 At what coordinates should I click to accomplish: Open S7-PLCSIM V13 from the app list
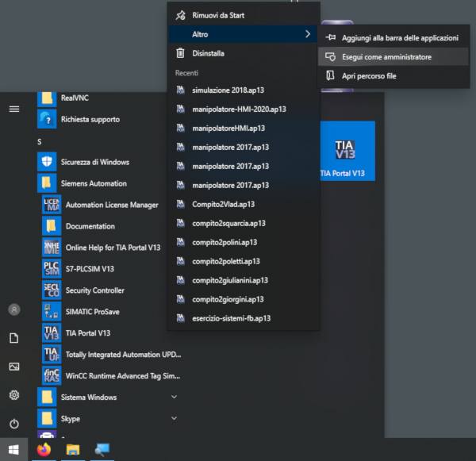89,269
